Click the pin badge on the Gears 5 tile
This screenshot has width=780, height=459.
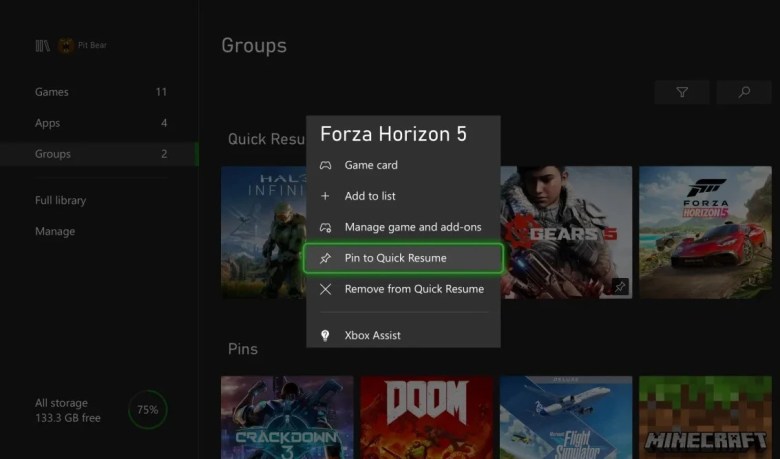click(x=620, y=286)
